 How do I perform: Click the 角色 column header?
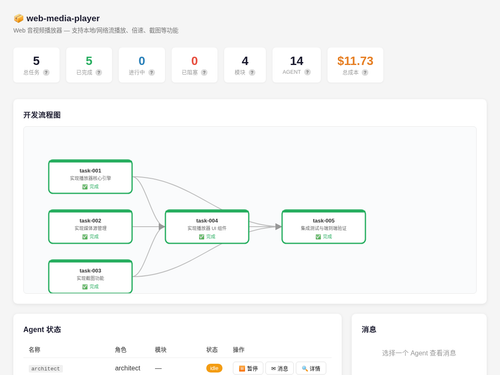pyautogui.click(x=120, y=350)
